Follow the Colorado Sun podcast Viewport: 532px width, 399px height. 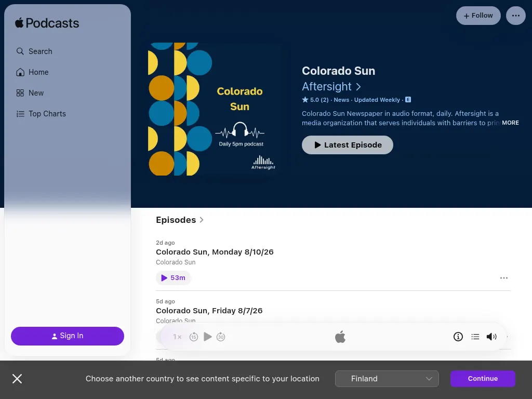[x=478, y=16]
